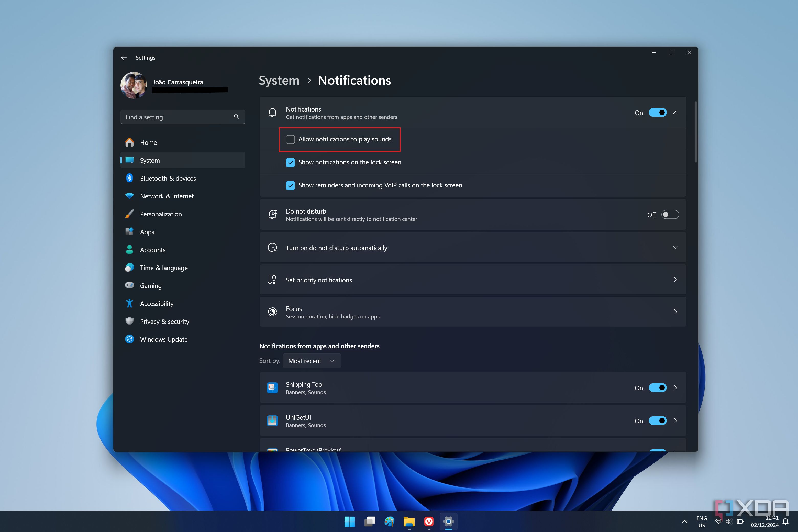
Task: Open Gaming settings
Action: [151, 285]
